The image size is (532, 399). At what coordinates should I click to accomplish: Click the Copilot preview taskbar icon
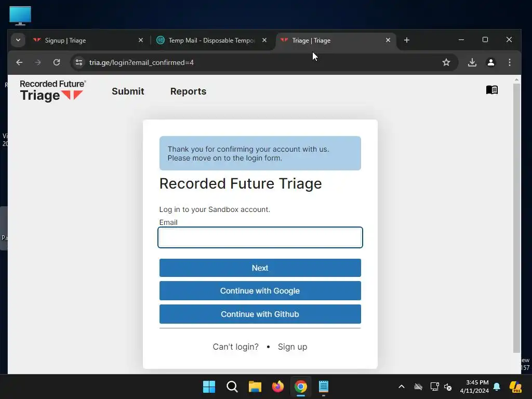tap(515, 387)
